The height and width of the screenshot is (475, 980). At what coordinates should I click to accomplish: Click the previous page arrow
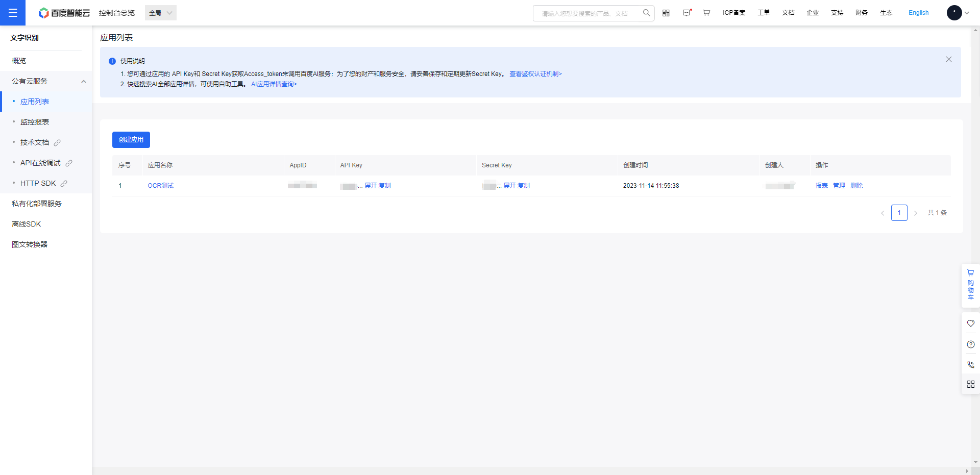tap(883, 213)
